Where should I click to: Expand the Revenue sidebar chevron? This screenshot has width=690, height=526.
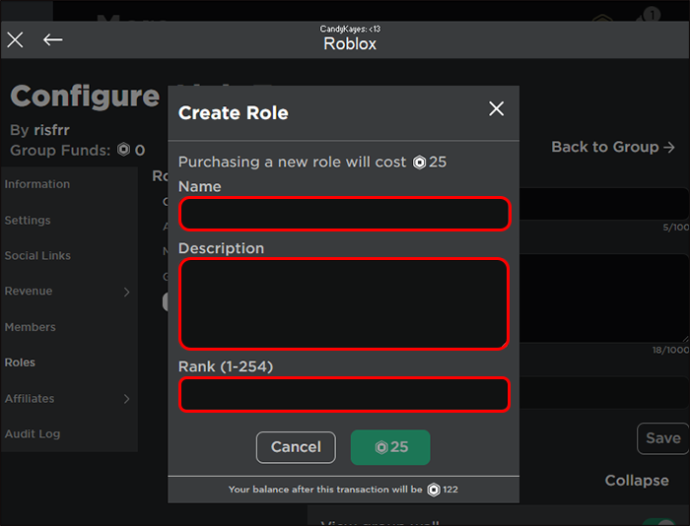(127, 292)
